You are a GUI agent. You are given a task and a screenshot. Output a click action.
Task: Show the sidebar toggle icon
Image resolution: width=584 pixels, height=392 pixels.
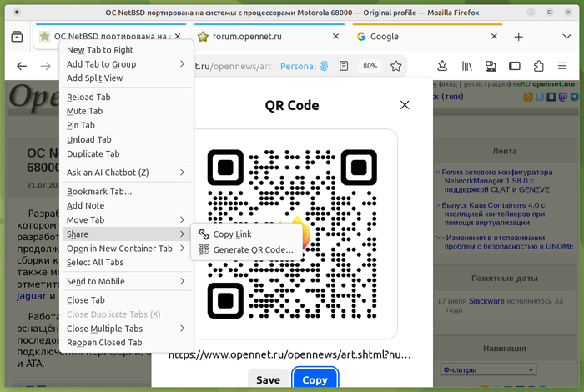click(x=515, y=66)
